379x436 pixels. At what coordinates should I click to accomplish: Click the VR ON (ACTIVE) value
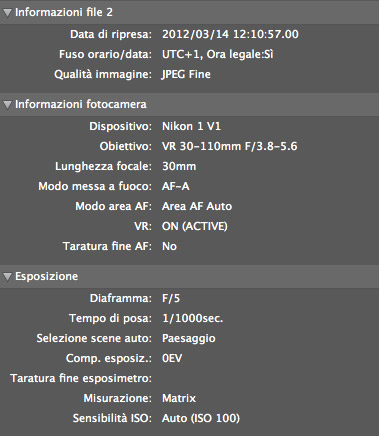194,226
